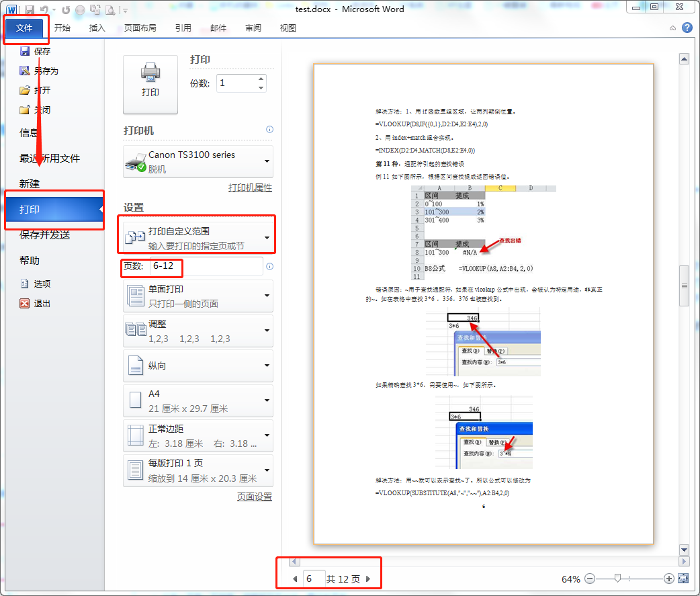
Task: Click the Print Preview icon in quick access toolbar
Action: (110, 9)
